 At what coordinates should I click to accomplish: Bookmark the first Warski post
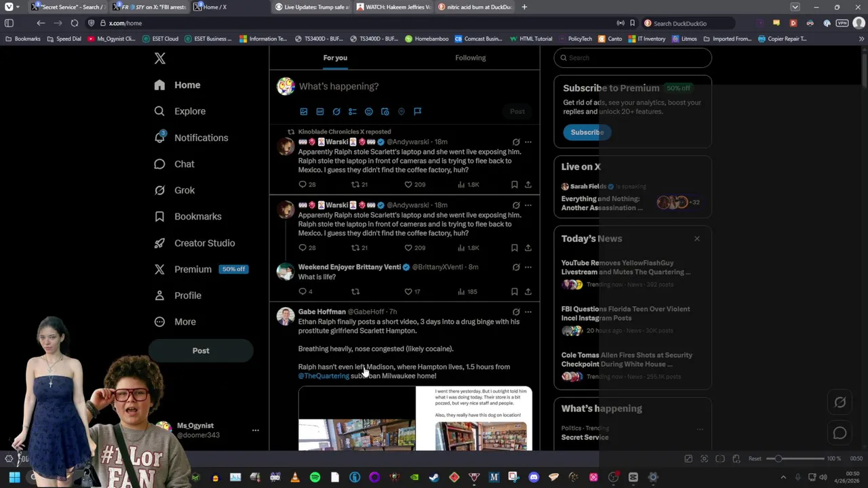tap(514, 184)
